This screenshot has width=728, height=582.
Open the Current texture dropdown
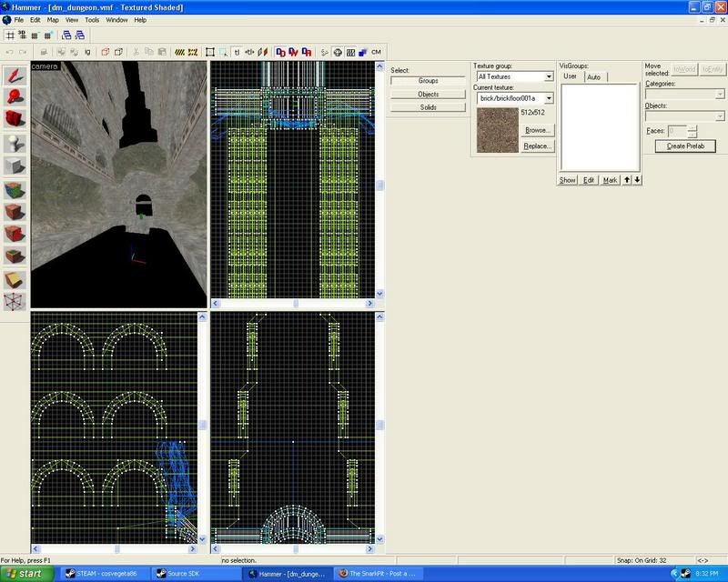click(549, 98)
